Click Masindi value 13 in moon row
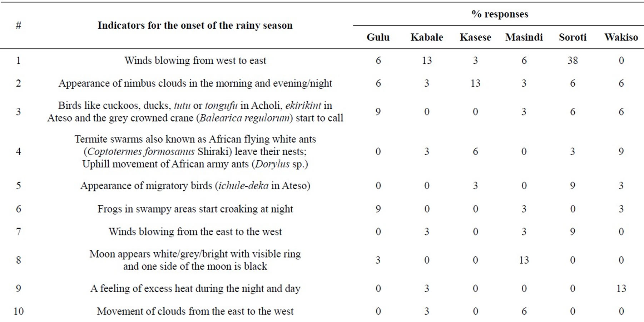 click(x=524, y=260)
